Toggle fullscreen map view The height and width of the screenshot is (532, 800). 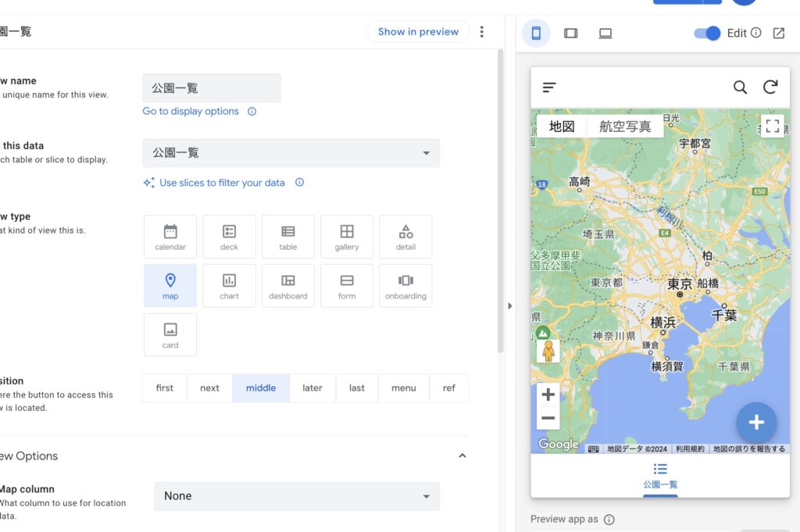coord(772,126)
